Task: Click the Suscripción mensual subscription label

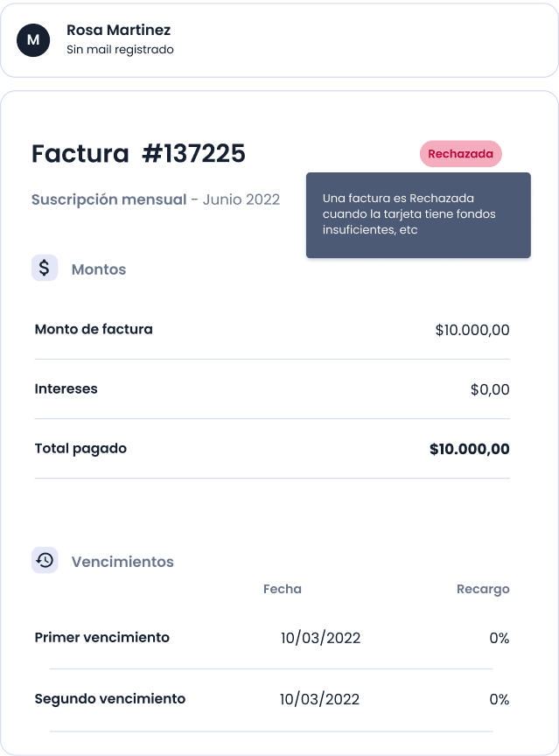Action: [x=108, y=199]
